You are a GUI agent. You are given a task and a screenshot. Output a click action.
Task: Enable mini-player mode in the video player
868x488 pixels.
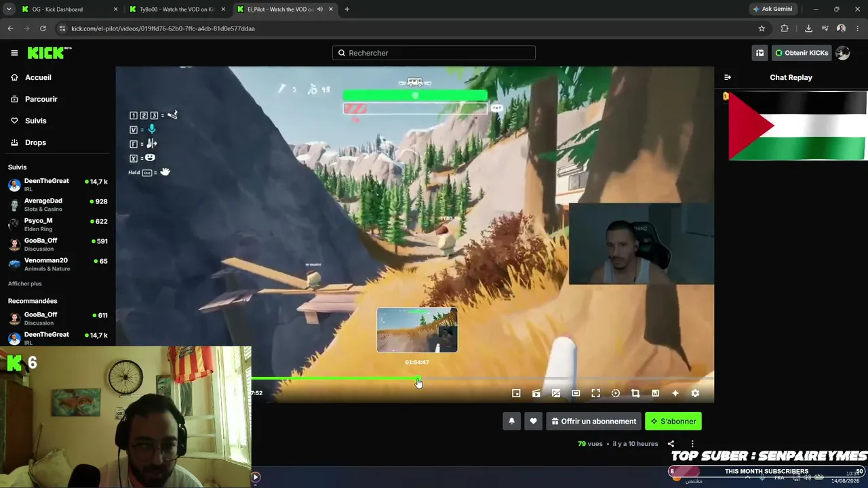point(516,393)
